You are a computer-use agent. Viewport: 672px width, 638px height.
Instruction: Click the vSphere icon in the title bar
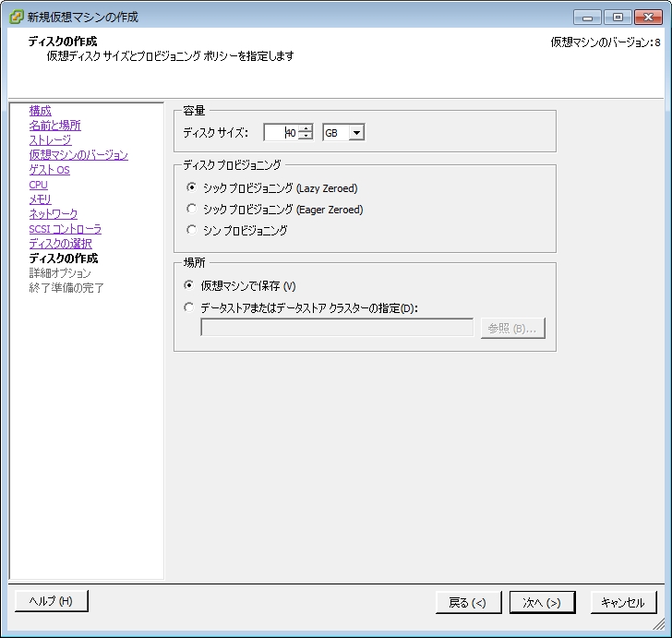pos(17,17)
